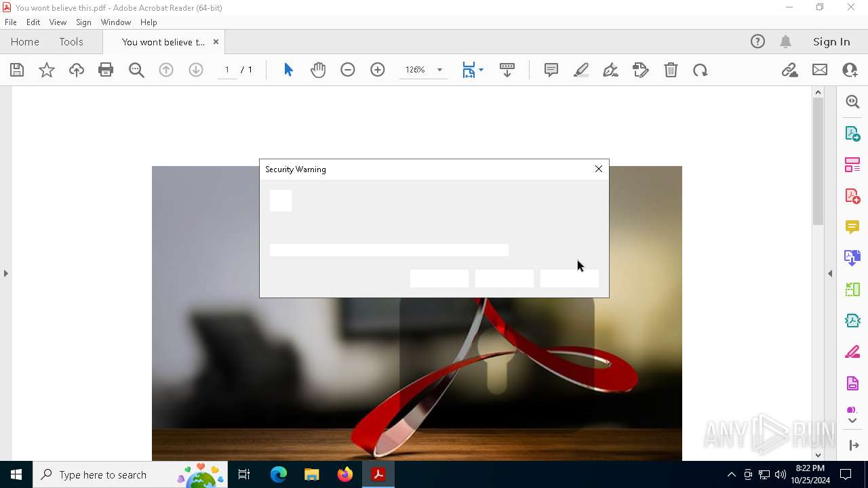Image resolution: width=868 pixels, height=488 pixels.
Task: Open the Find text magnifier tool
Action: tap(136, 70)
